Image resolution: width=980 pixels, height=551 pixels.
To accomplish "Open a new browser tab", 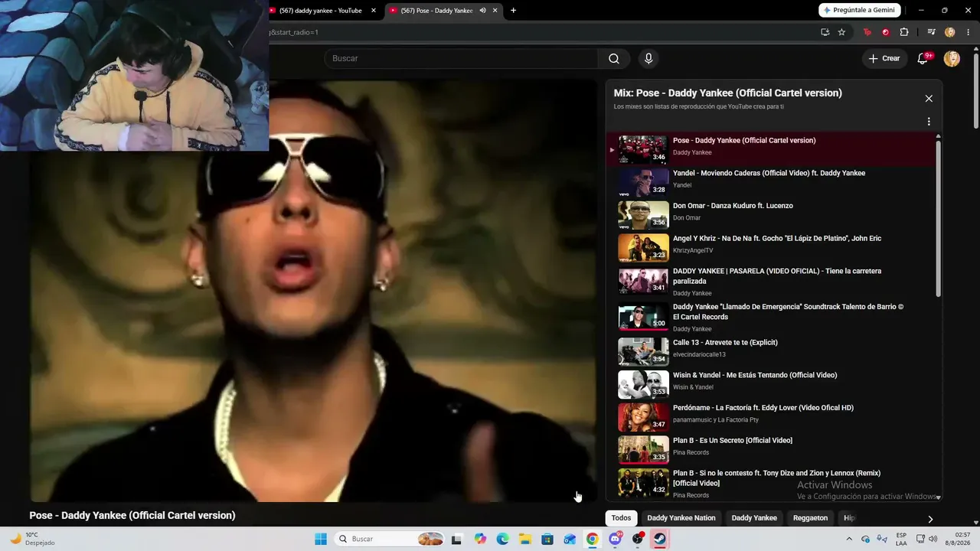I will click(513, 11).
